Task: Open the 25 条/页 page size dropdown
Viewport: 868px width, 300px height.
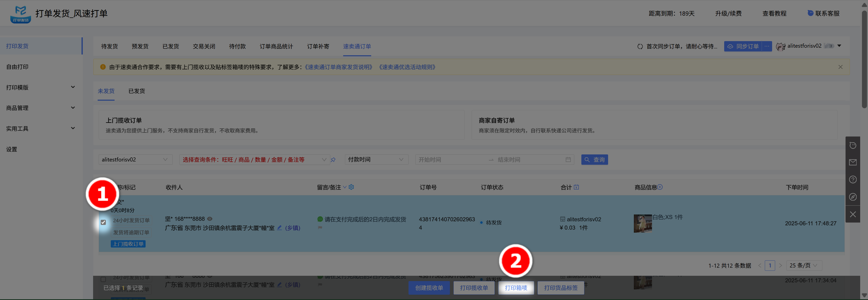Action: click(x=804, y=266)
